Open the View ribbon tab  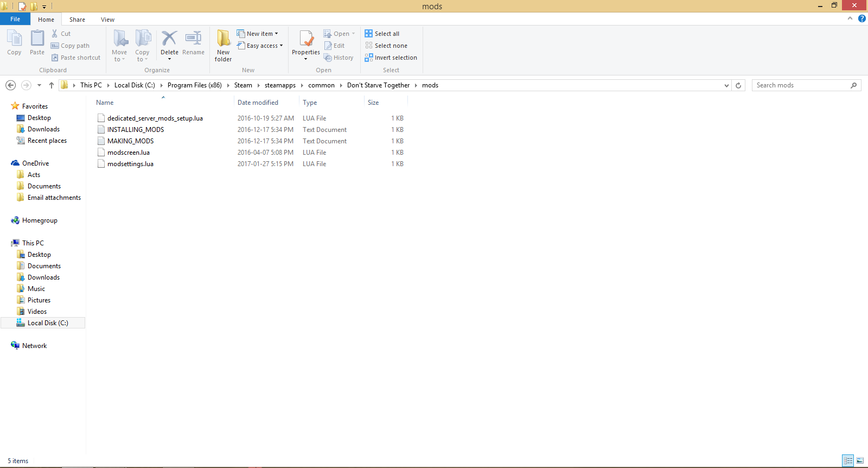tap(107, 20)
